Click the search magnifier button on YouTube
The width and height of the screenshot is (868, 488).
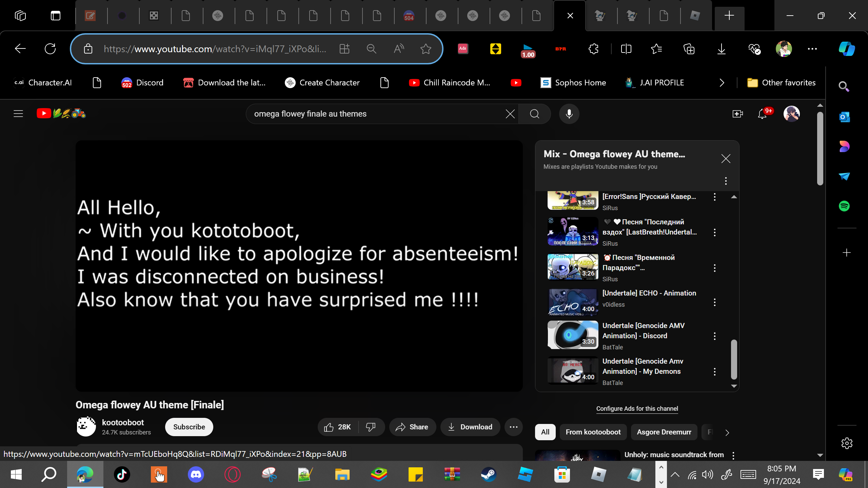pos(534,114)
